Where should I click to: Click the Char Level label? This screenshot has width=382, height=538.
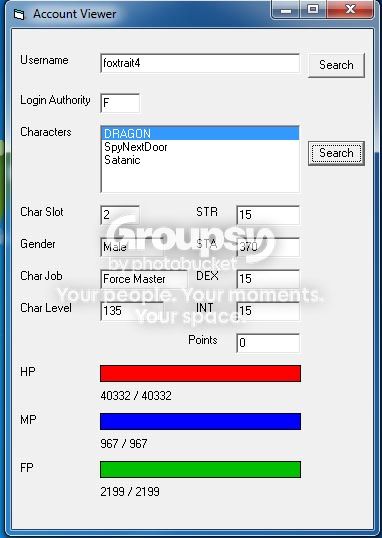pyautogui.click(x=46, y=308)
